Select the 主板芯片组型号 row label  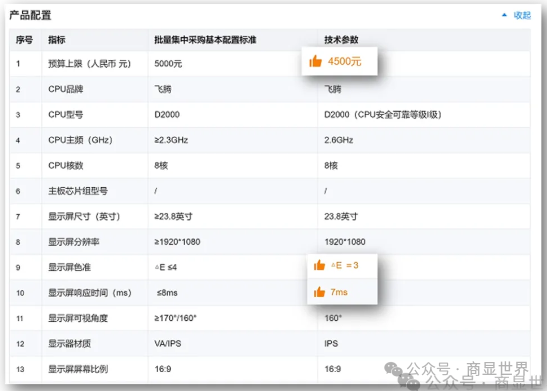[x=78, y=191]
